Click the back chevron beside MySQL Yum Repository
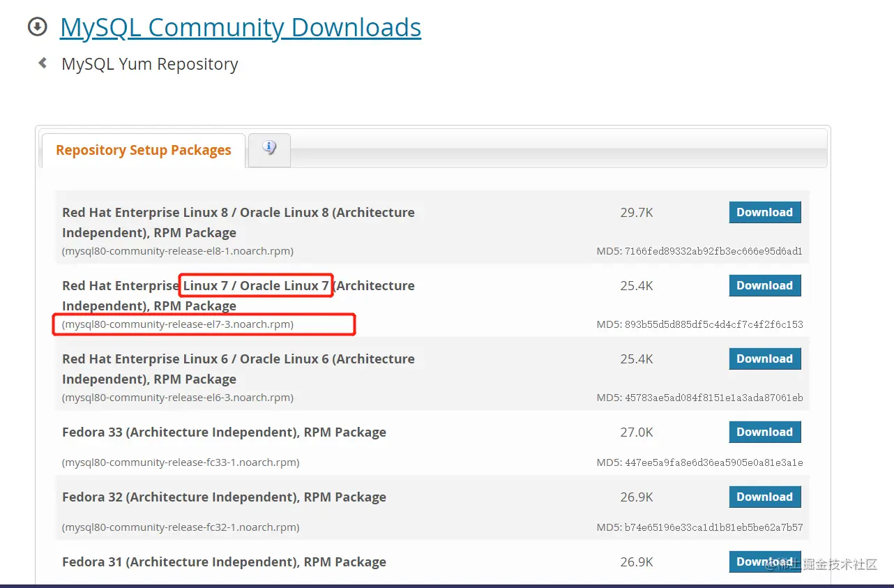The image size is (894, 588). tap(43, 63)
